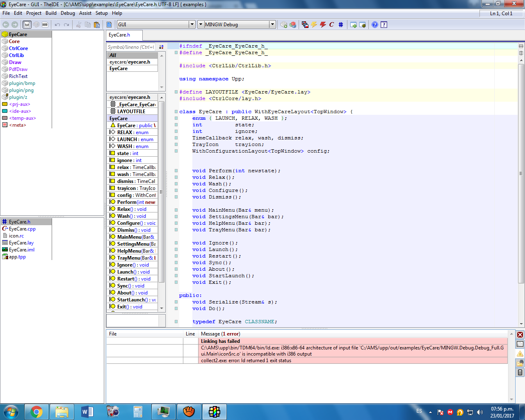Screen dimensions: 525x420
Task: Click the find-in-files folder with binoculars icon
Action: click(x=520, y=363)
